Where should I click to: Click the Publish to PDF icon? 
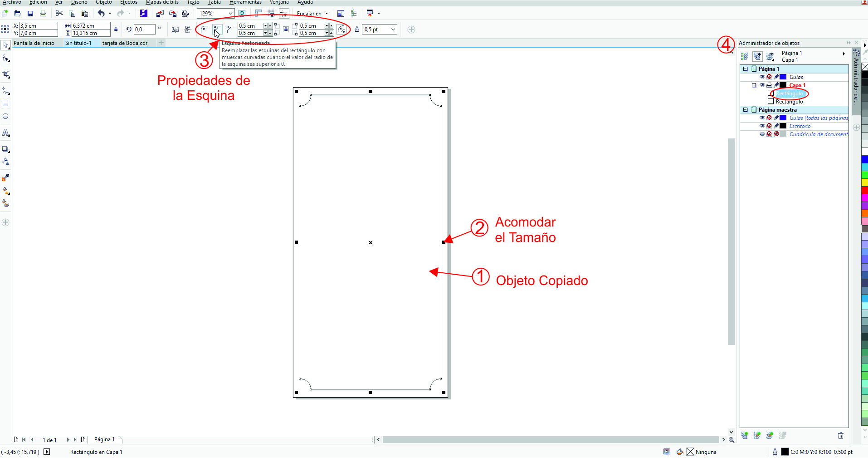(185, 13)
